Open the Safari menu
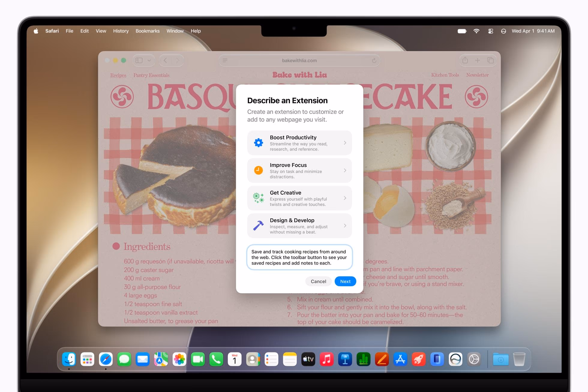588x392 pixels. (x=52, y=31)
